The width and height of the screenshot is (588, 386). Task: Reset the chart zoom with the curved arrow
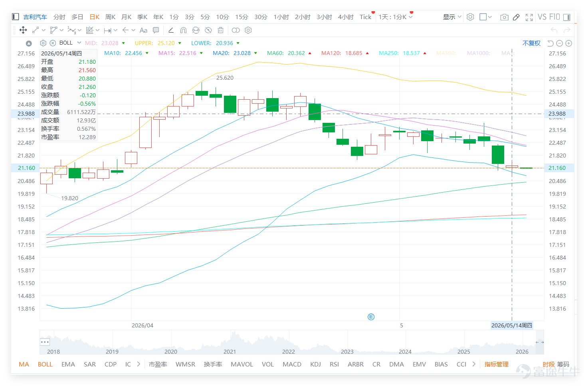(x=550, y=43)
